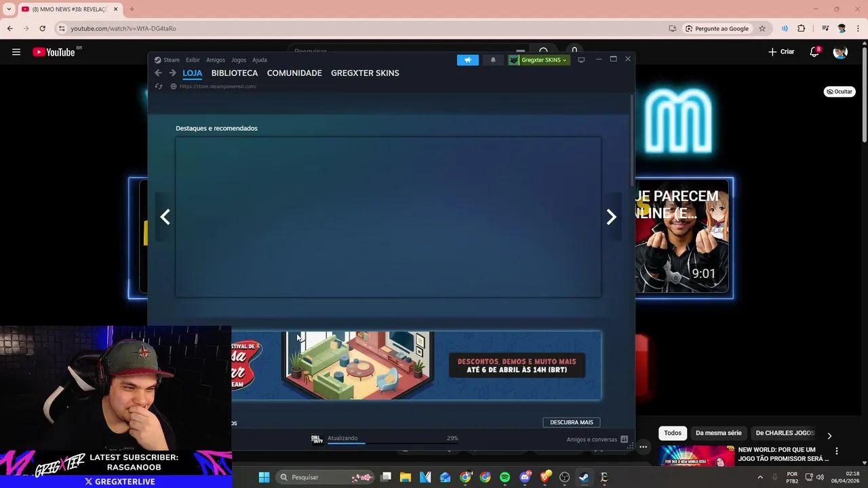Open the Amigos menu in Steam
The image size is (868, 488).
tap(216, 60)
